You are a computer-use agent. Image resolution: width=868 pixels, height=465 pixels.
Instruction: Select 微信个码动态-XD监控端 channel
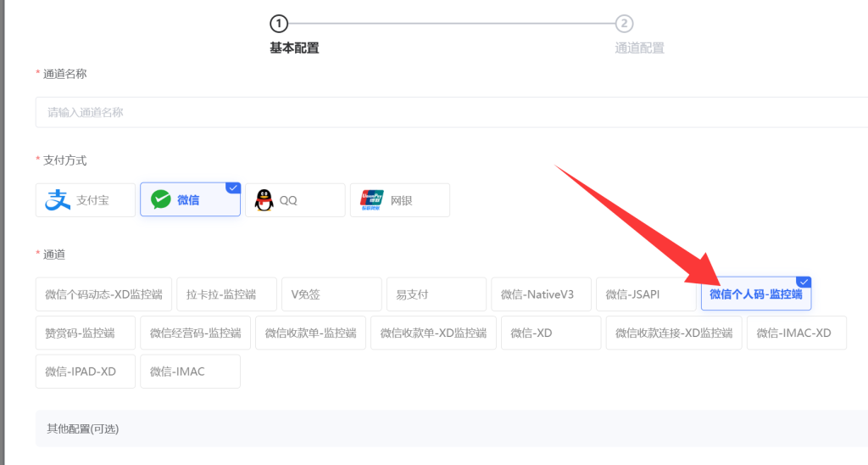tap(103, 294)
